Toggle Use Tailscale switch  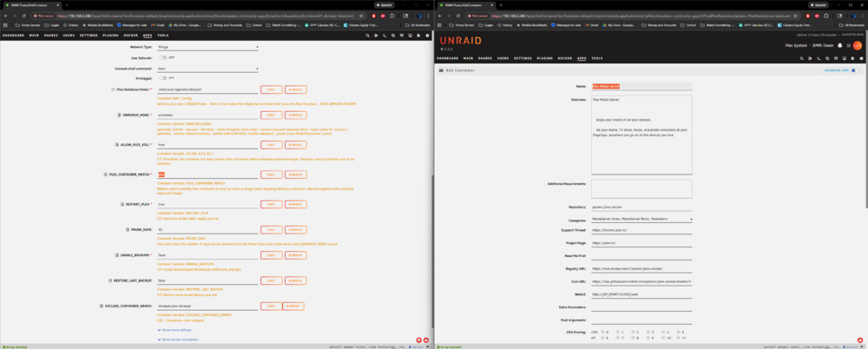tap(163, 57)
